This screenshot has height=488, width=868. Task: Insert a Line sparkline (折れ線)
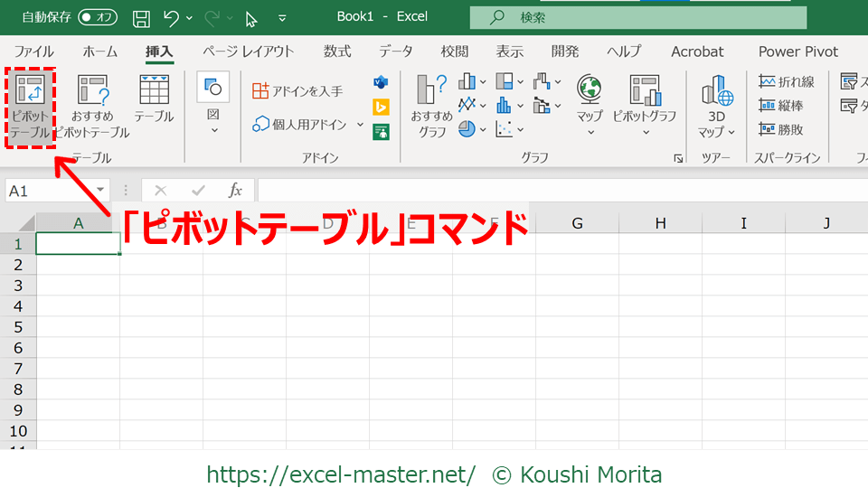(x=786, y=82)
